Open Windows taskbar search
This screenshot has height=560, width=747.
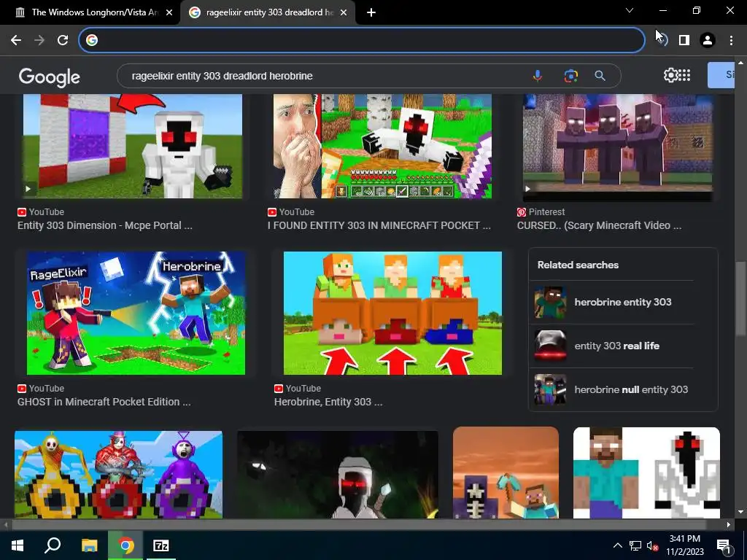pos(53,545)
